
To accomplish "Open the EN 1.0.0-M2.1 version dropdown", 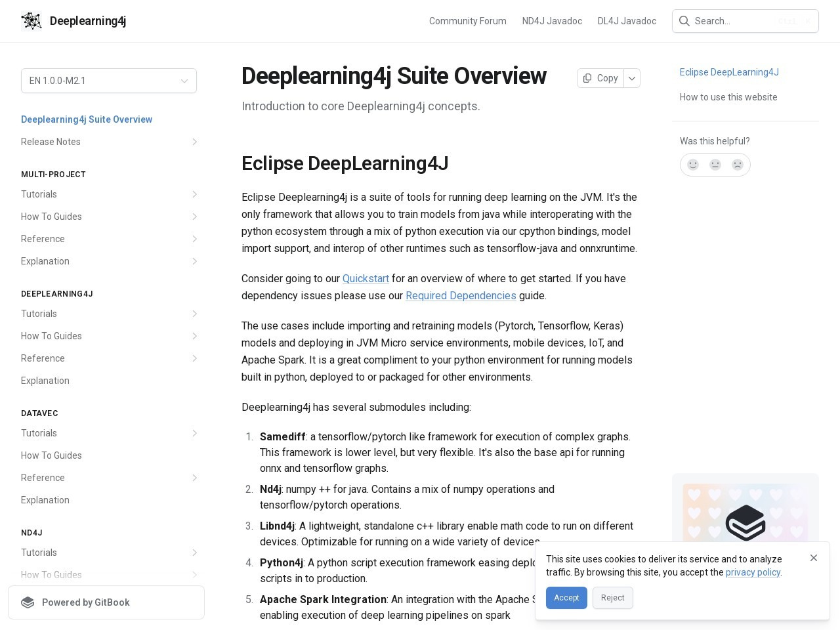I will [109, 81].
